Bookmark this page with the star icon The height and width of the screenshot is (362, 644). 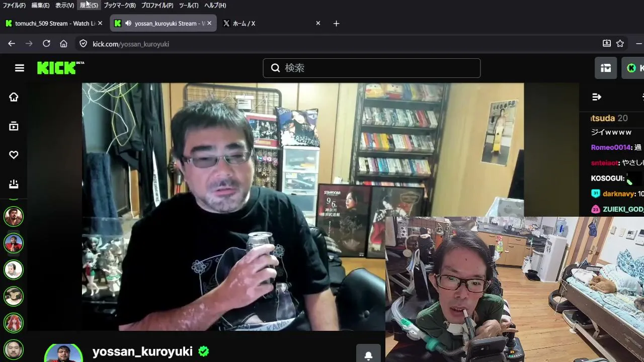pyautogui.click(x=620, y=44)
